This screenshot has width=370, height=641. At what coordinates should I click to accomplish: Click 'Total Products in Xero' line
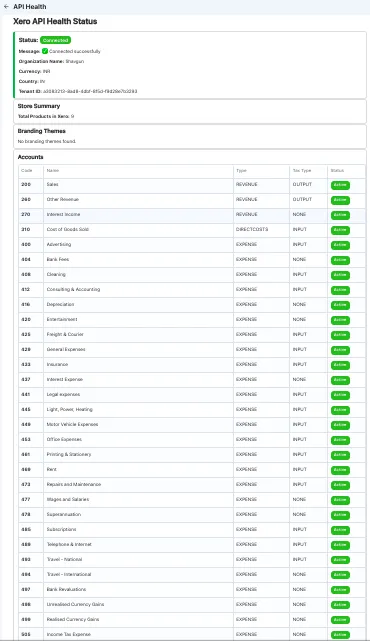46,116
